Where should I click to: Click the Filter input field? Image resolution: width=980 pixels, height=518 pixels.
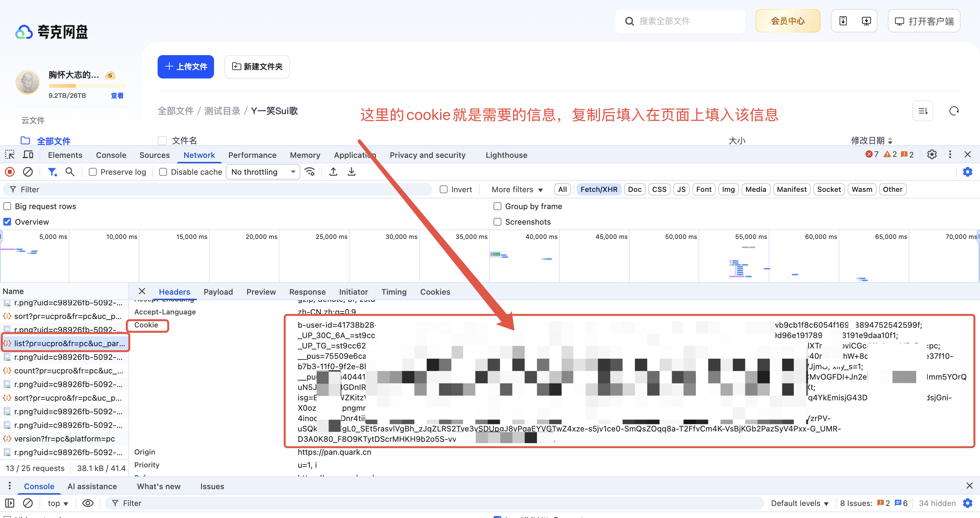[152, 189]
